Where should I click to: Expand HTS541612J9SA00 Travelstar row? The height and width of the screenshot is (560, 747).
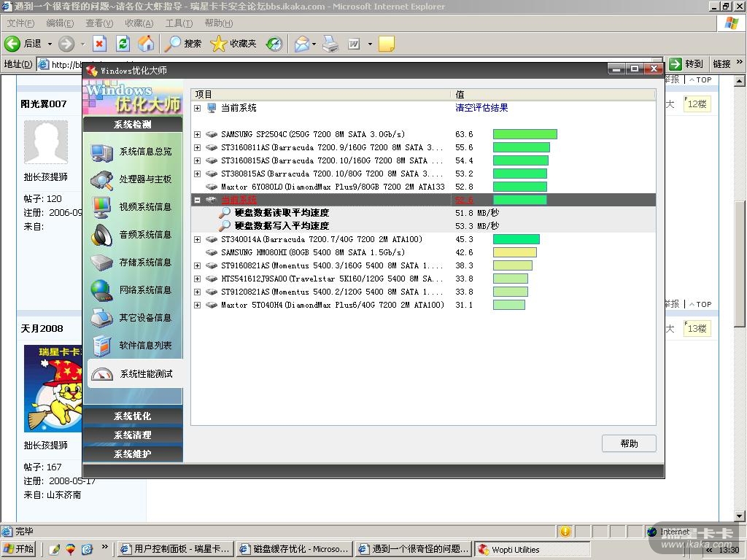(x=197, y=279)
